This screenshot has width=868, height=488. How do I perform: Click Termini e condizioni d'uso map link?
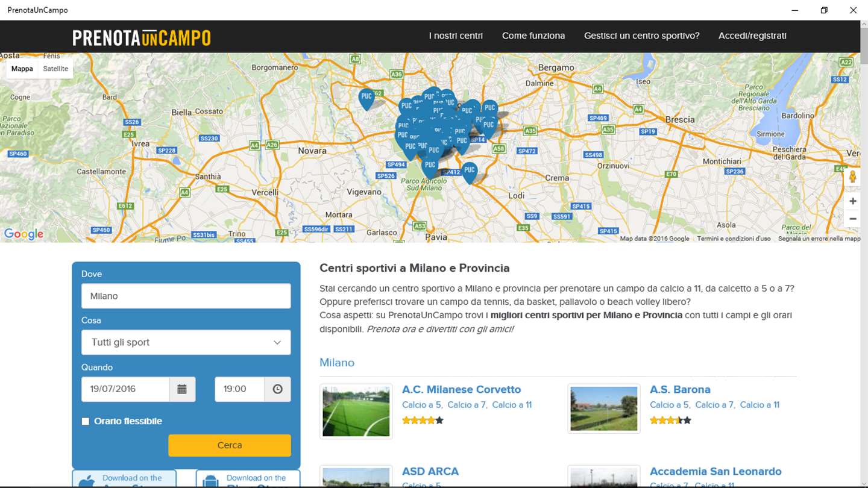[734, 239]
